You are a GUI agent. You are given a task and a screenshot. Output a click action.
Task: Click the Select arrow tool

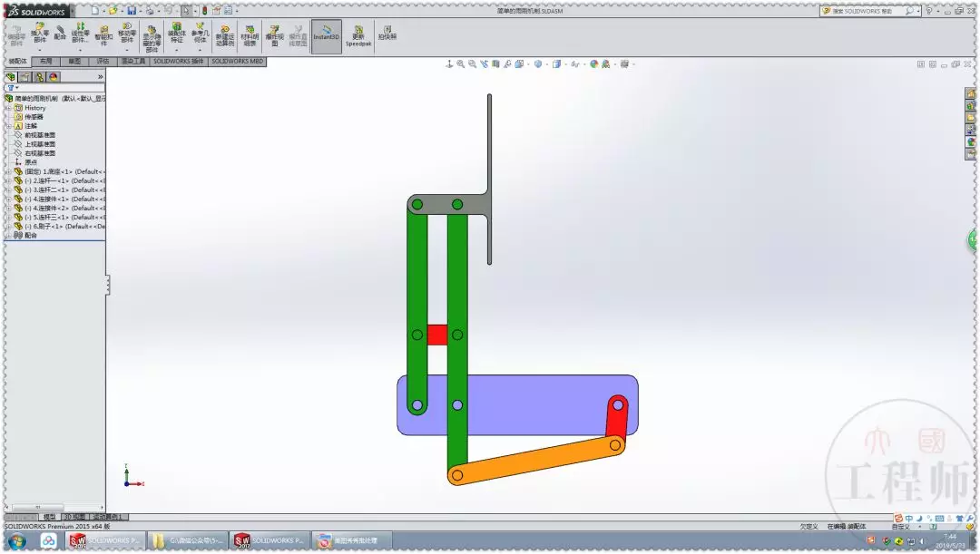(x=186, y=11)
